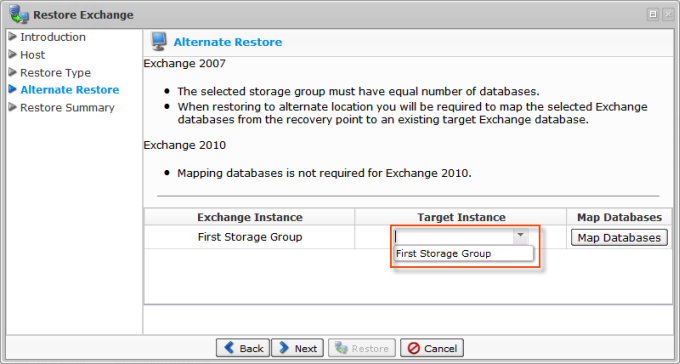Click the Exchange Instance column header
This screenshot has width=680, height=364.
click(x=250, y=217)
